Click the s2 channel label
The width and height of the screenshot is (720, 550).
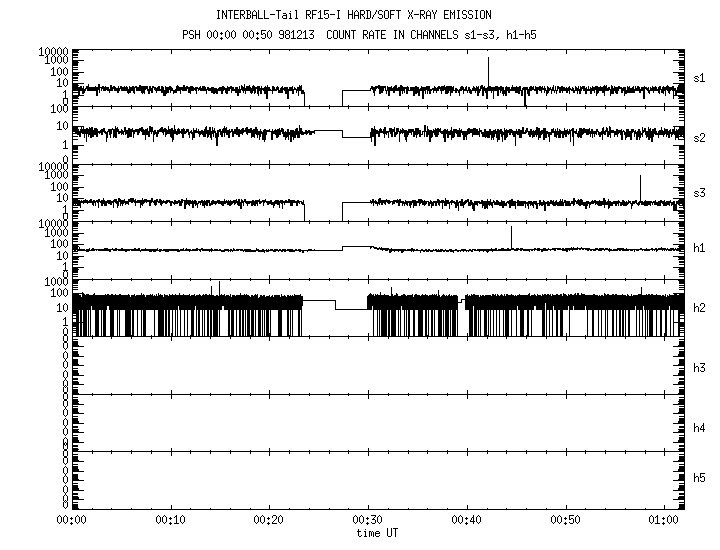[x=700, y=137]
